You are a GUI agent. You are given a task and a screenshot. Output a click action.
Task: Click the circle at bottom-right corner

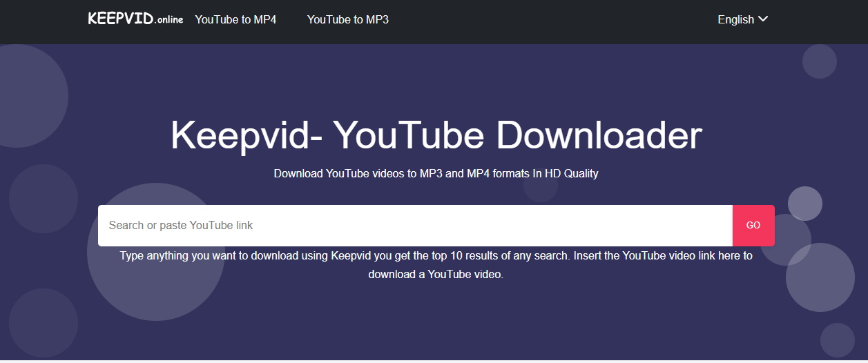[837, 340]
